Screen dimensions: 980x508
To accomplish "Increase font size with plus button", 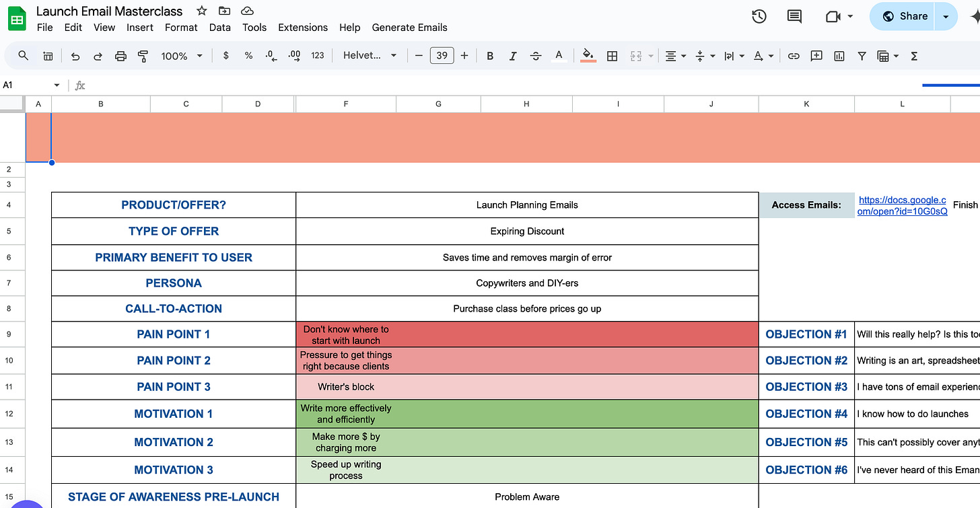I will [464, 56].
